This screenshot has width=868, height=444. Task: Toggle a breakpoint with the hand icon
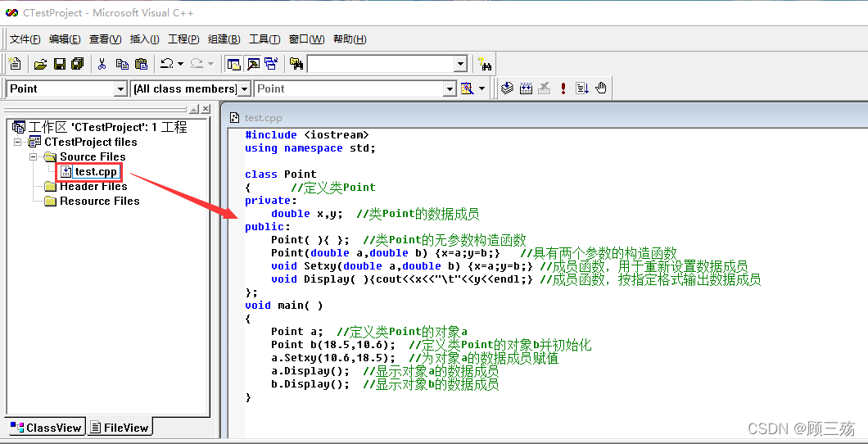click(x=601, y=88)
